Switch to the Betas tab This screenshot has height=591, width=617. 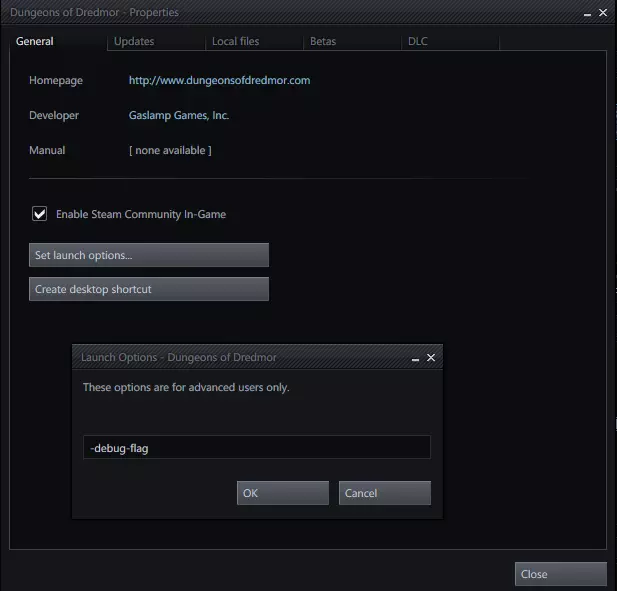pyautogui.click(x=352, y=41)
